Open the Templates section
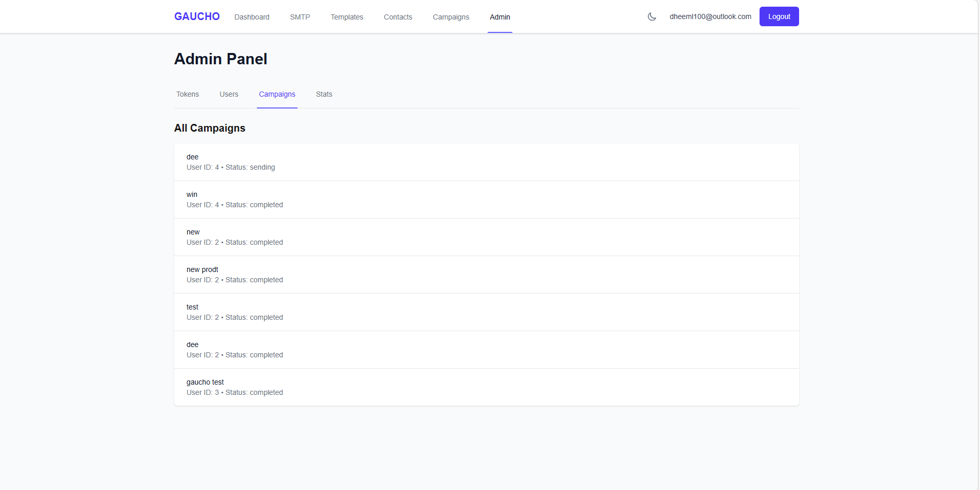This screenshot has width=980, height=490. (346, 16)
